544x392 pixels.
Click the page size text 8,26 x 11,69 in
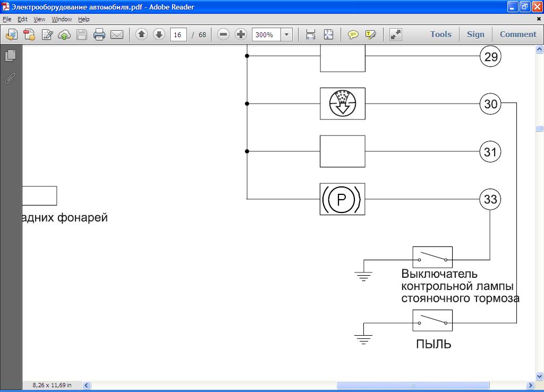(x=52, y=385)
